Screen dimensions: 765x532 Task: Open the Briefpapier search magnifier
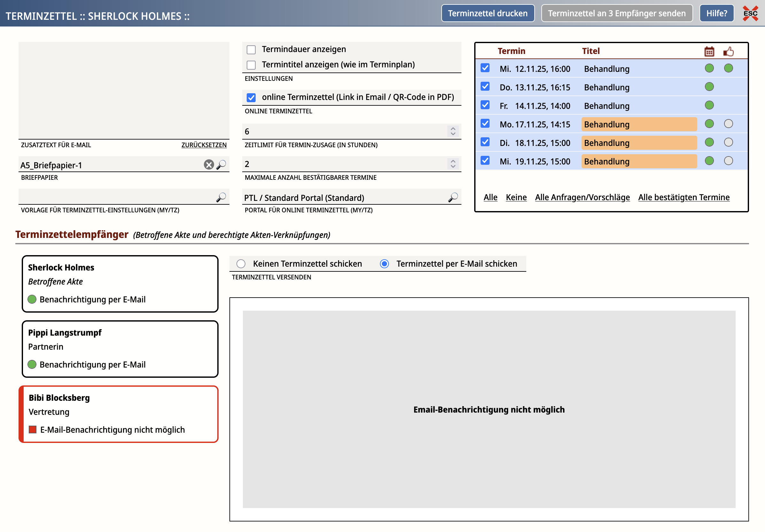(x=221, y=164)
